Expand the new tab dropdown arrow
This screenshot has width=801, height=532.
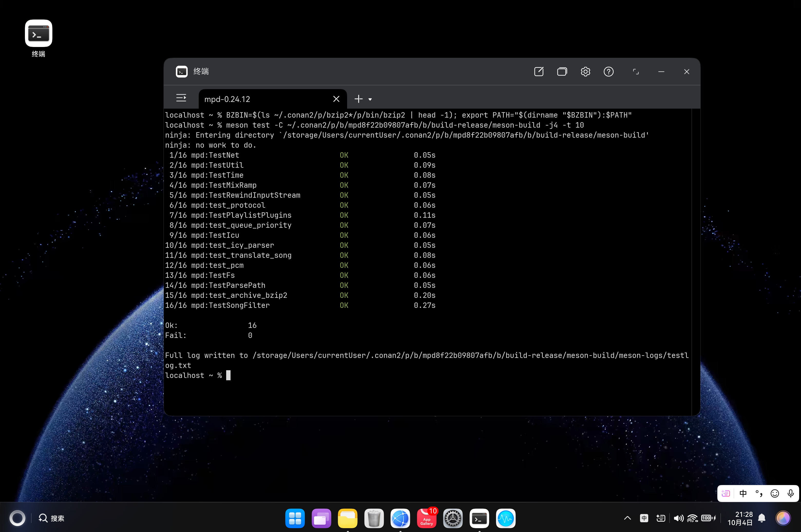[x=370, y=99]
